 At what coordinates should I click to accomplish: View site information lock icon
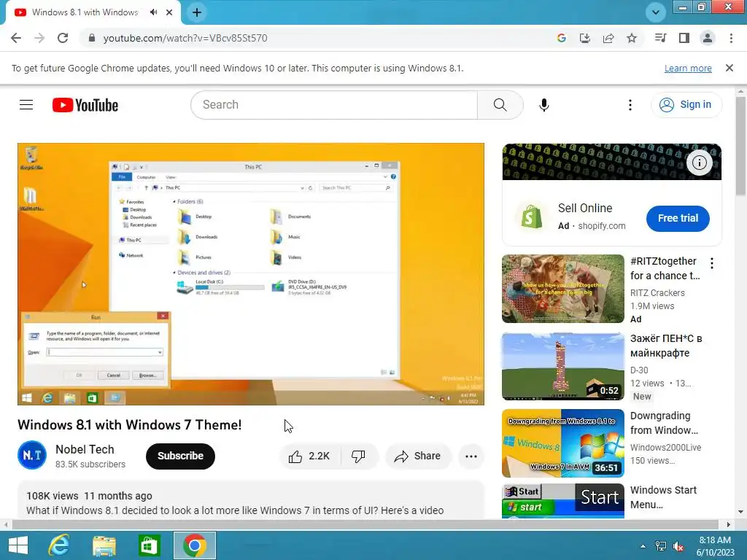(92, 38)
